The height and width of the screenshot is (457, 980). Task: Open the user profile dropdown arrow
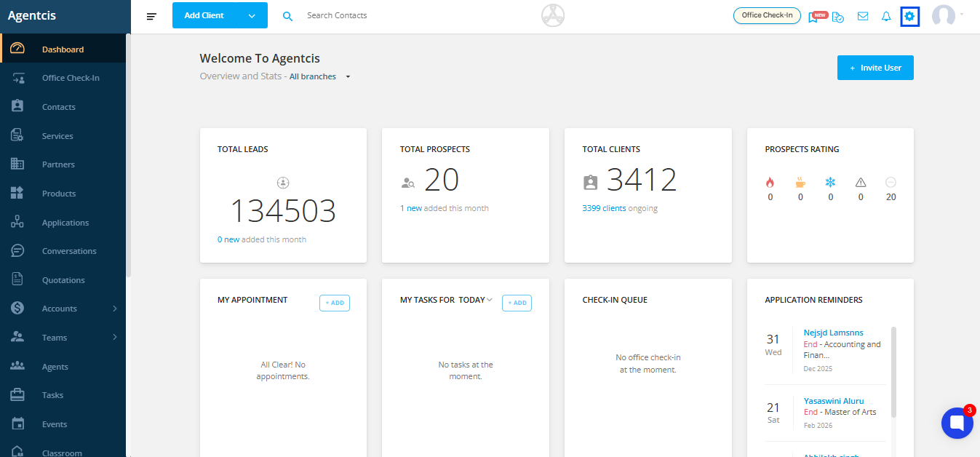click(x=962, y=14)
